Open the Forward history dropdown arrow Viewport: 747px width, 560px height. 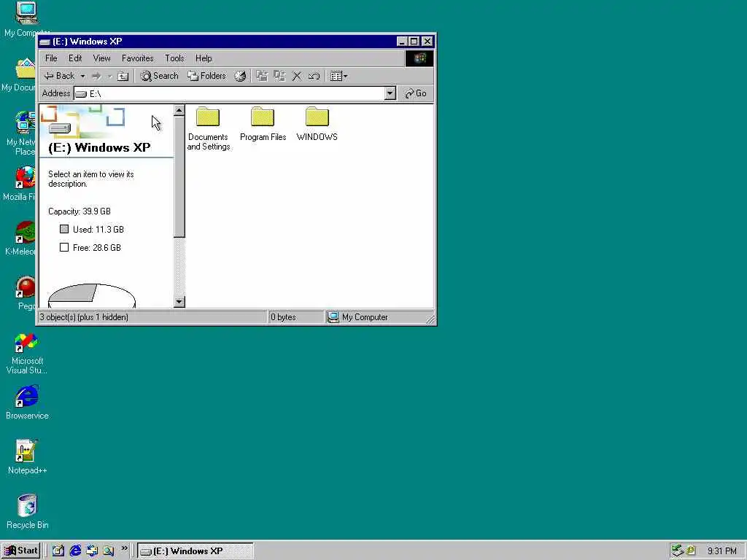pyautogui.click(x=109, y=76)
